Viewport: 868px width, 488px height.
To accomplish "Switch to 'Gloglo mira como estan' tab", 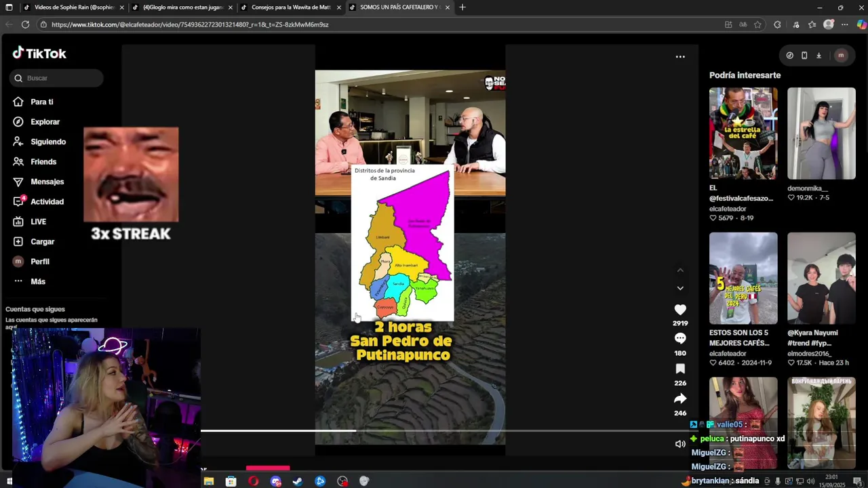I will point(182,7).
